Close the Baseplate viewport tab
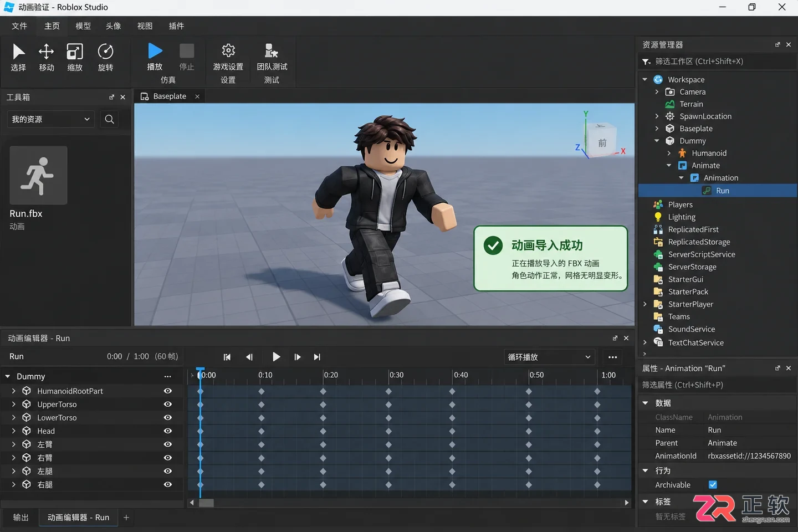 pos(197,96)
